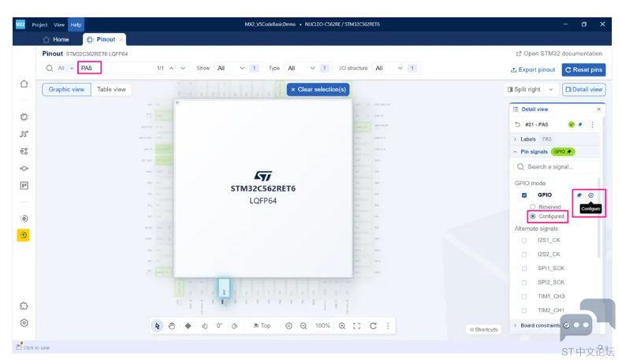Image resolution: width=622 pixels, height=364 pixels.
Task: Click the refresh icon in bottom toolbar
Action: click(x=374, y=325)
